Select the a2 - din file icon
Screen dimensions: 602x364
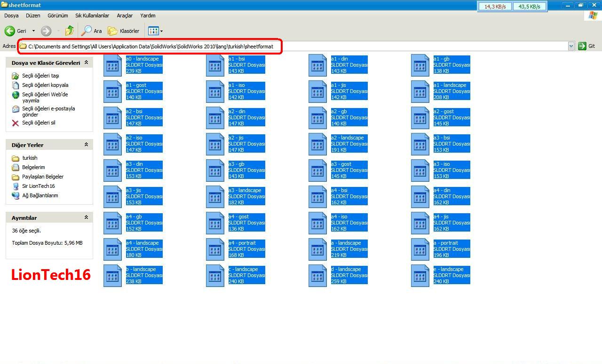tap(215, 118)
